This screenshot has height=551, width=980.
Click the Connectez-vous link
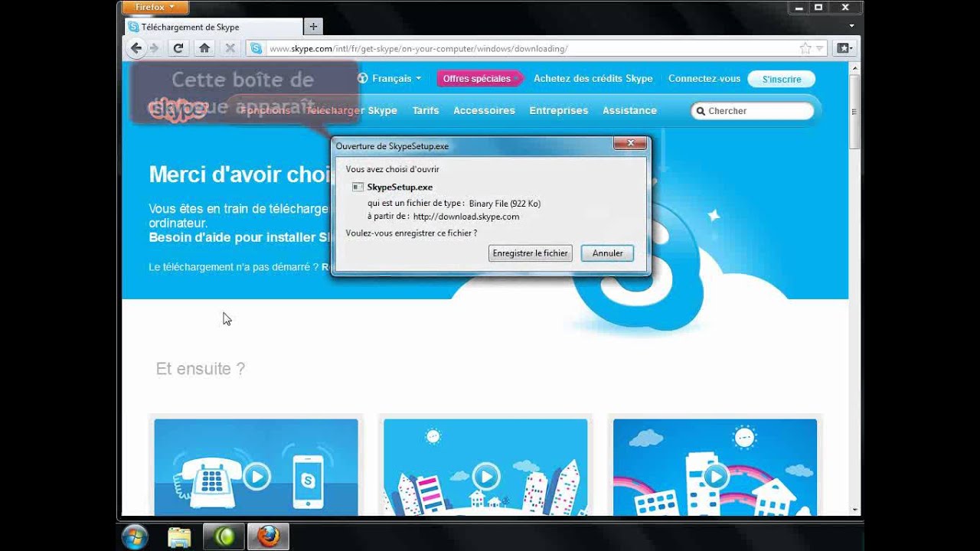tap(704, 78)
